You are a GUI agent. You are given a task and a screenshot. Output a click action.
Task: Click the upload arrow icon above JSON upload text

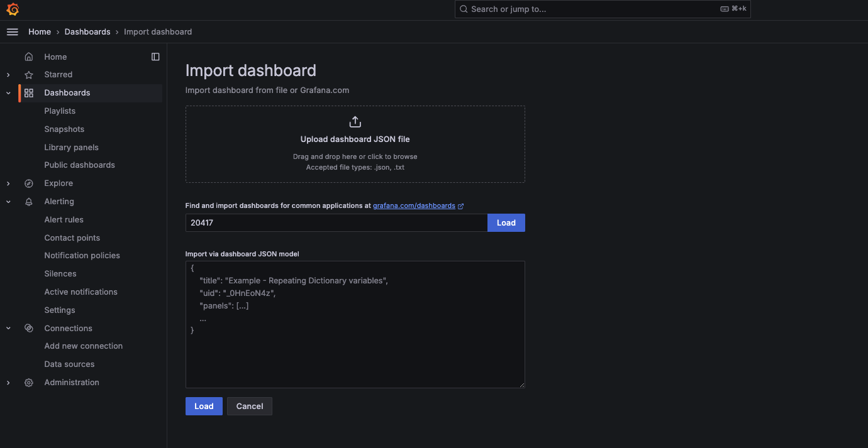(x=355, y=121)
